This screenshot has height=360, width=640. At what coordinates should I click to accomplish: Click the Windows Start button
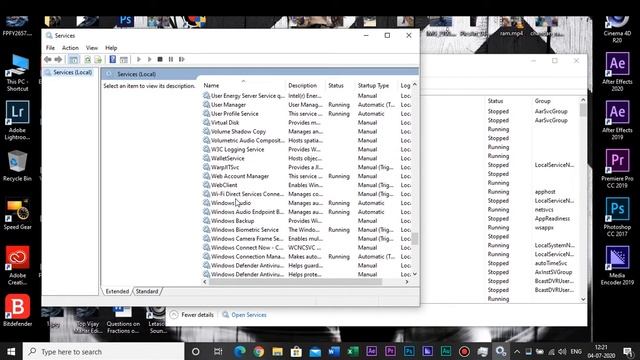pos(11,351)
